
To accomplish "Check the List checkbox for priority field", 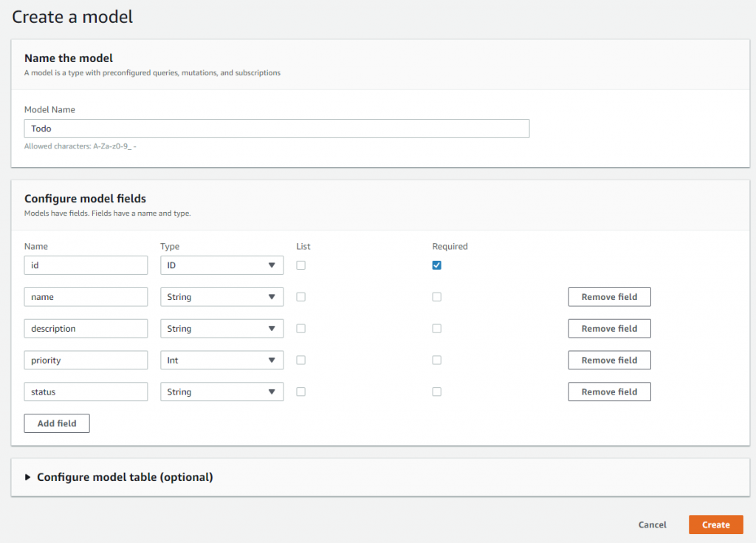I will 300,361.
